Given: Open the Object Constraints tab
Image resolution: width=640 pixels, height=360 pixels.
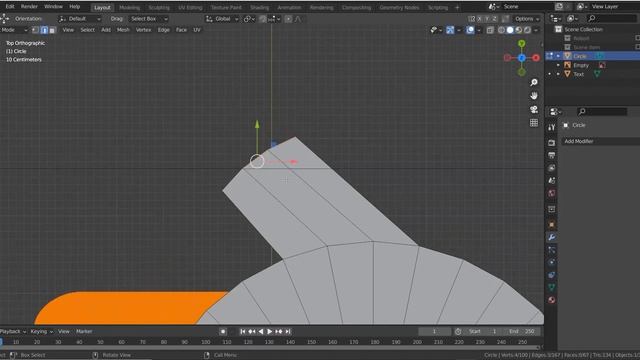Looking at the screenshot, I should coord(551,275).
